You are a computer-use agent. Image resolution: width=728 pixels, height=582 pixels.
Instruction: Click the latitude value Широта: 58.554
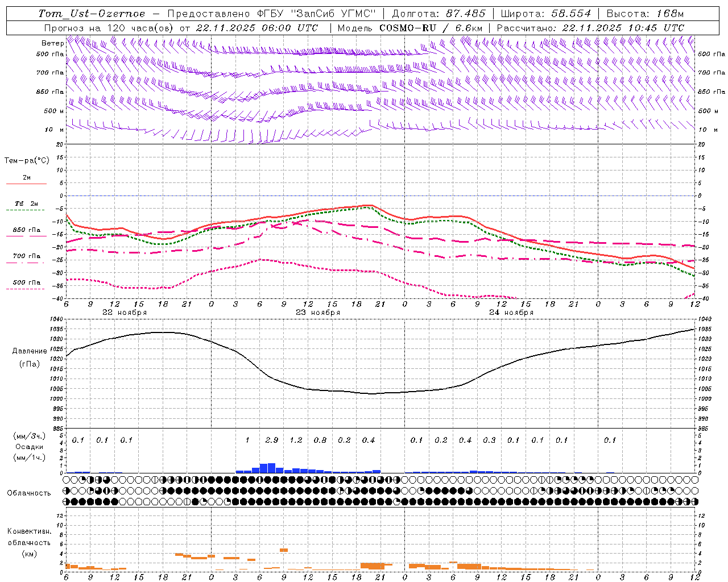(x=546, y=14)
